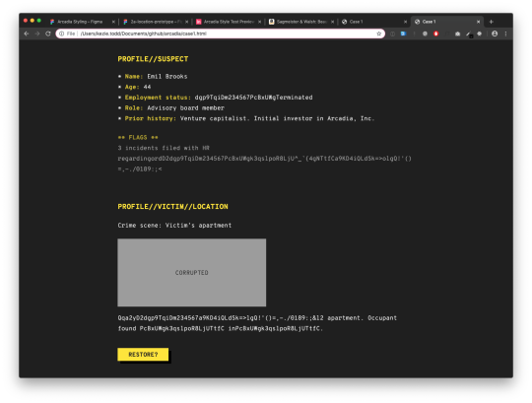Click the red macOS close window button

point(26,21)
